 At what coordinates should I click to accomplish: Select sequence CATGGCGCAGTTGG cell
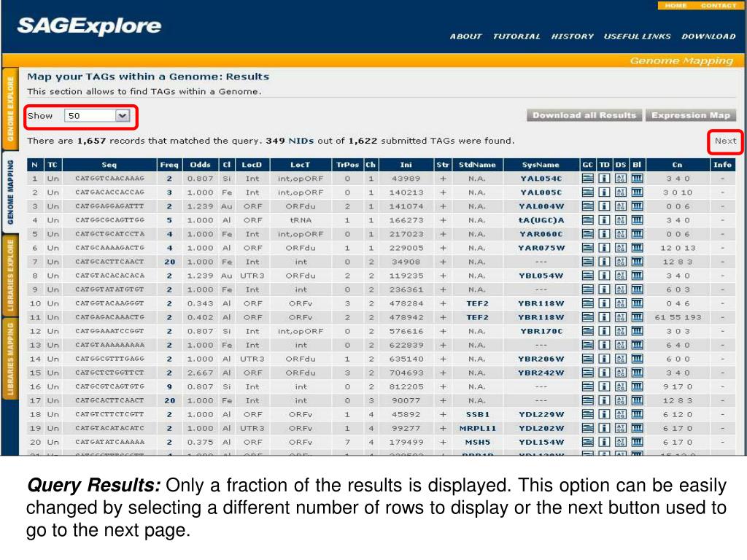pyautogui.click(x=109, y=220)
